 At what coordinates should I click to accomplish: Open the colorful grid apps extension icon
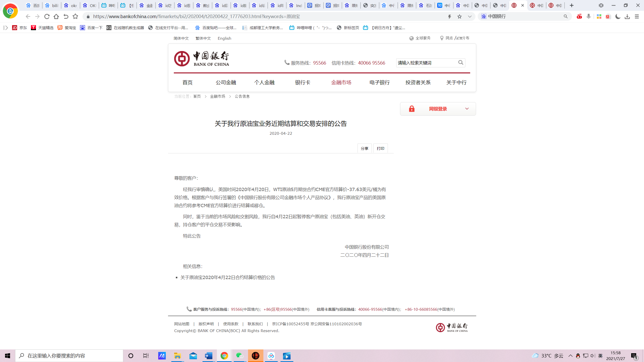[599, 17]
